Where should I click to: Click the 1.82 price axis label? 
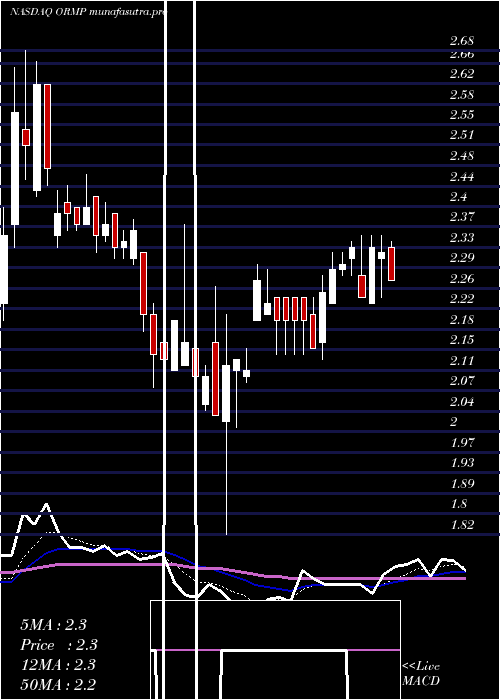pyautogui.click(x=462, y=525)
